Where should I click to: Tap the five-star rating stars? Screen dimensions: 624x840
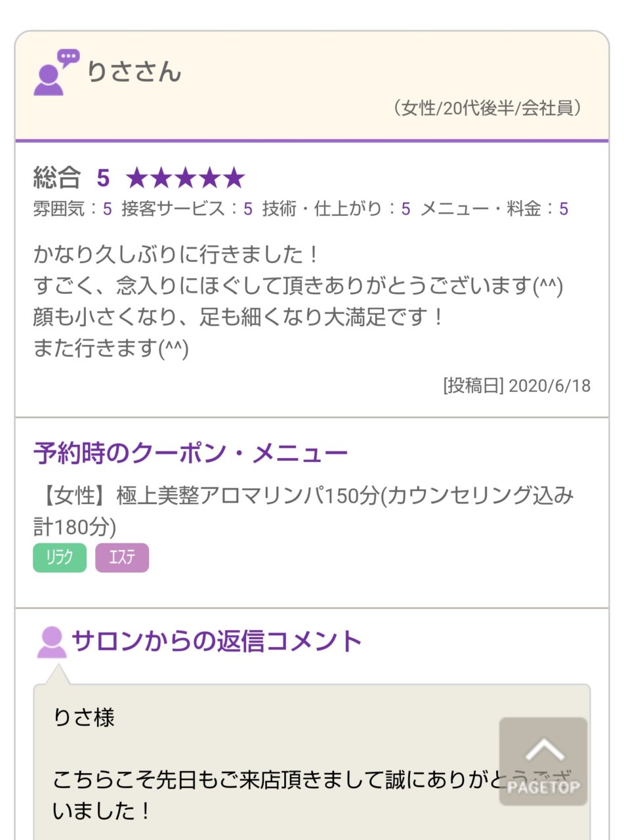[x=185, y=178]
